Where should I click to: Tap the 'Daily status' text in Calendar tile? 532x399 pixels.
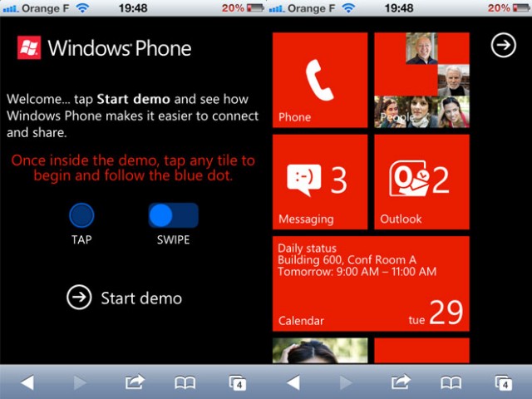coord(307,249)
